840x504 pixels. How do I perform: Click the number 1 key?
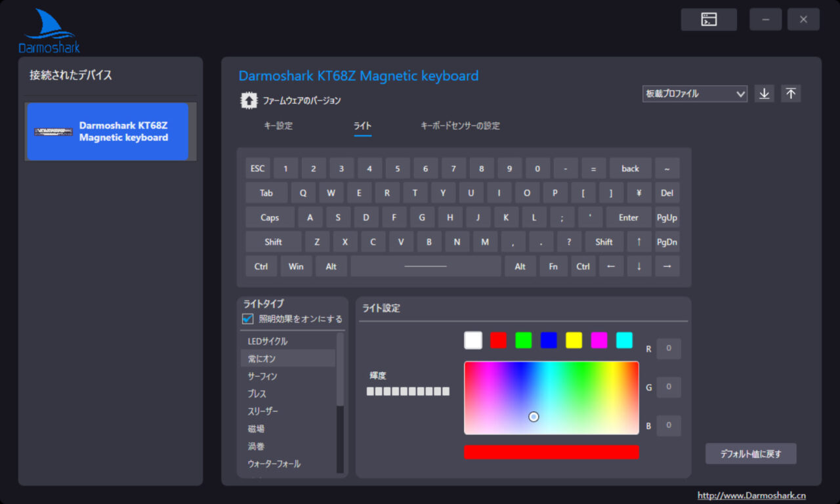pos(285,169)
